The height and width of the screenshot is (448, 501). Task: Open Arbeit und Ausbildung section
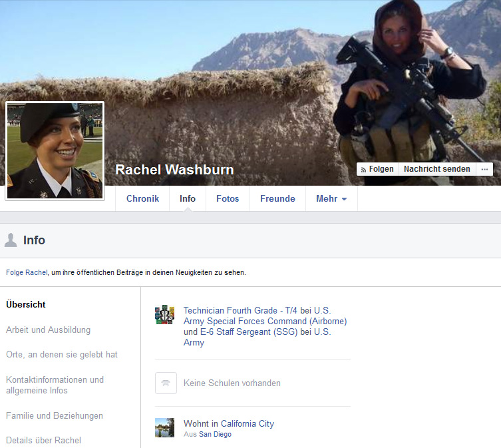click(49, 330)
